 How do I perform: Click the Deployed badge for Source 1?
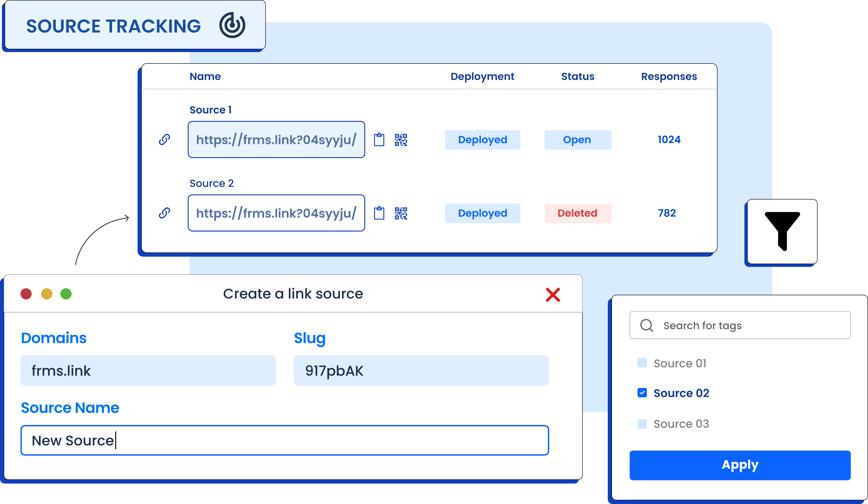(x=483, y=140)
